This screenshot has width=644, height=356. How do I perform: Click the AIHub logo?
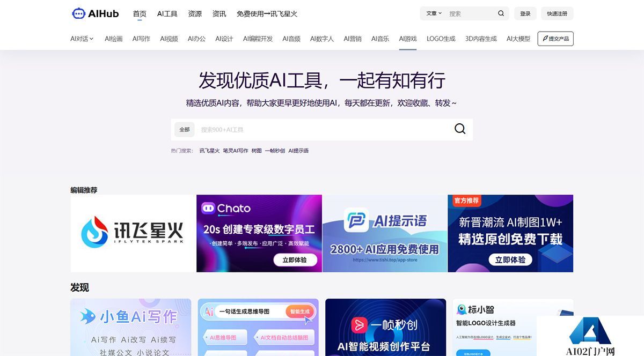(x=96, y=13)
